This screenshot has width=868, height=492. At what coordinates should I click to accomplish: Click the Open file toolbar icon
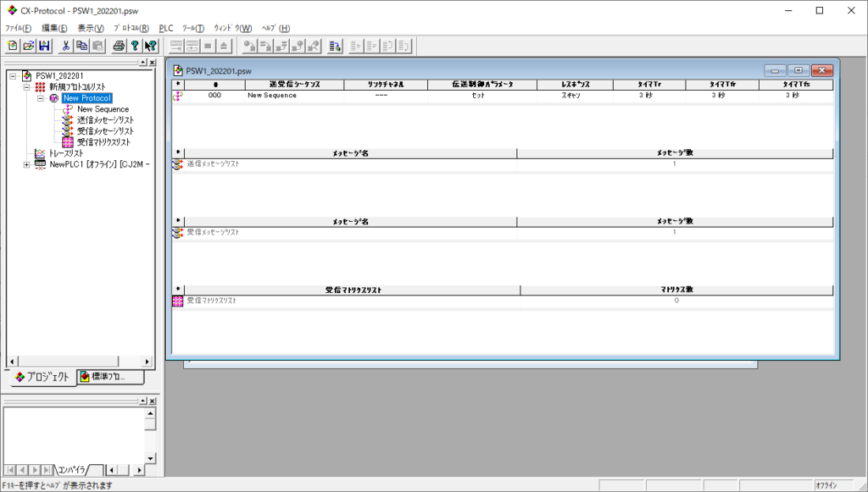(28, 46)
